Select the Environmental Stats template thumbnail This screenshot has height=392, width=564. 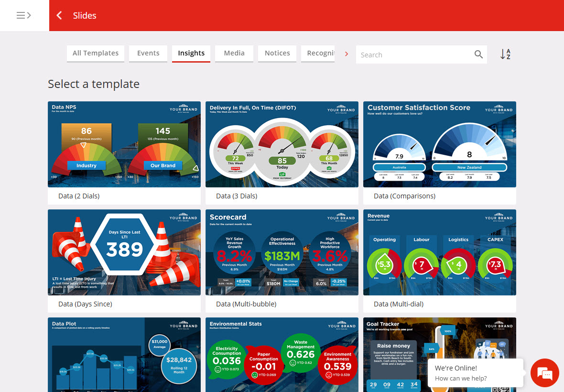click(282, 355)
